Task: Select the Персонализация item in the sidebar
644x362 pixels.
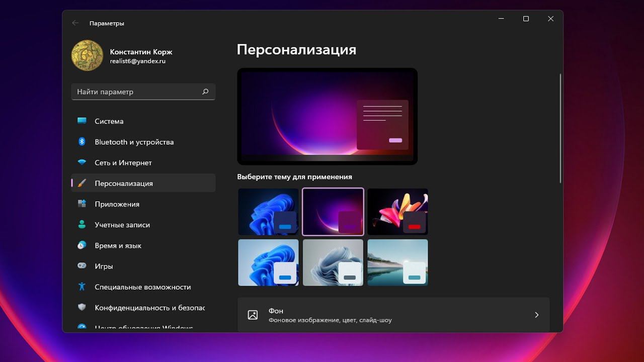Action: tap(143, 184)
